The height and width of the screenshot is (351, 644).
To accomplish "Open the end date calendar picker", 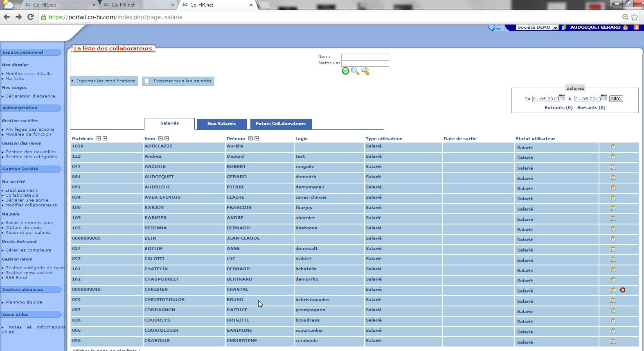I will click(604, 98).
